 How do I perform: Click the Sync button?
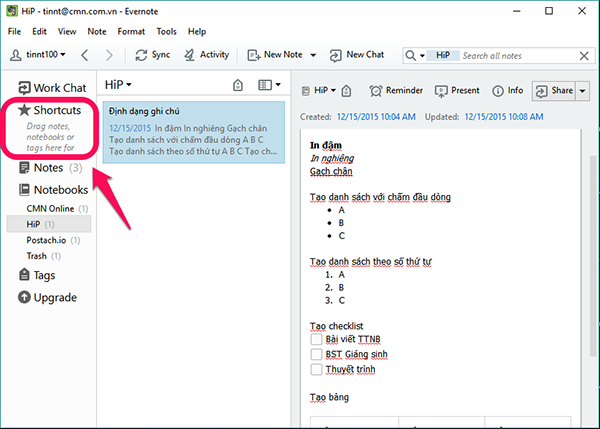click(x=152, y=55)
